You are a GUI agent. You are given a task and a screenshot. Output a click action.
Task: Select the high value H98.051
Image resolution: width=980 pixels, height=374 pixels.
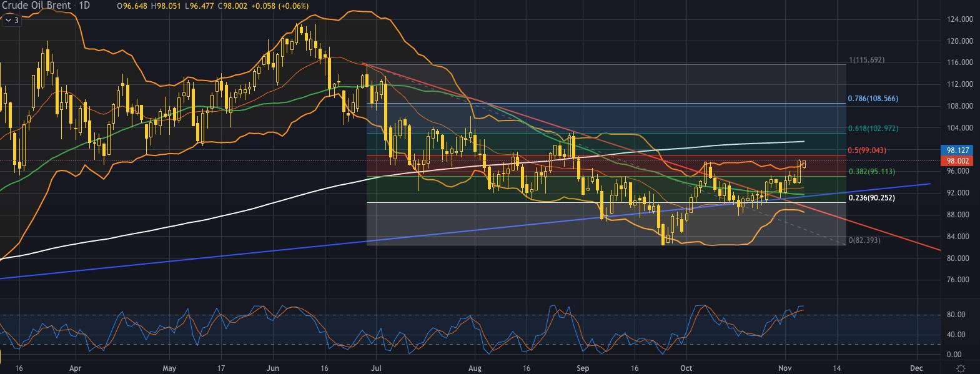tap(166, 6)
